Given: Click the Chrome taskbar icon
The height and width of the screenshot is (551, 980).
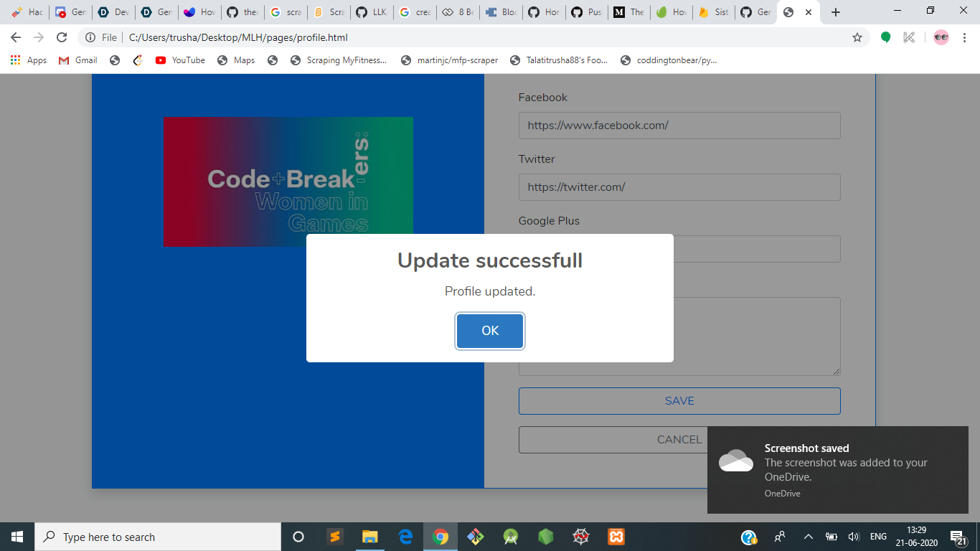Looking at the screenshot, I should coord(440,537).
